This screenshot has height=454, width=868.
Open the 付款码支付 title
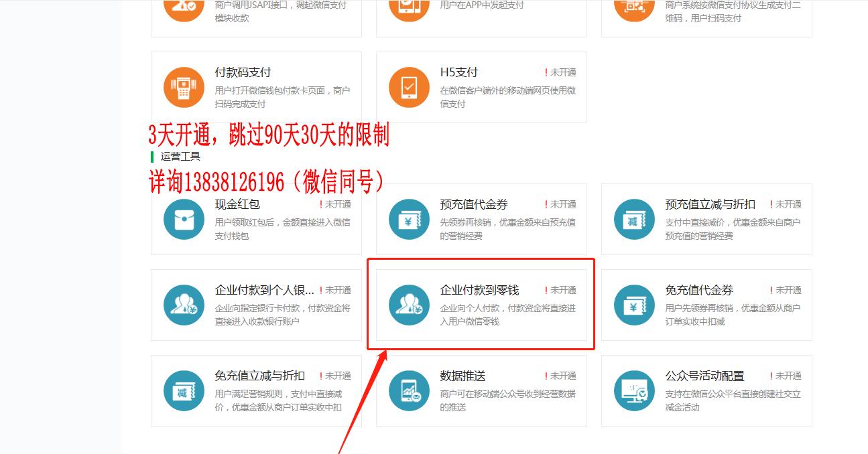243,72
